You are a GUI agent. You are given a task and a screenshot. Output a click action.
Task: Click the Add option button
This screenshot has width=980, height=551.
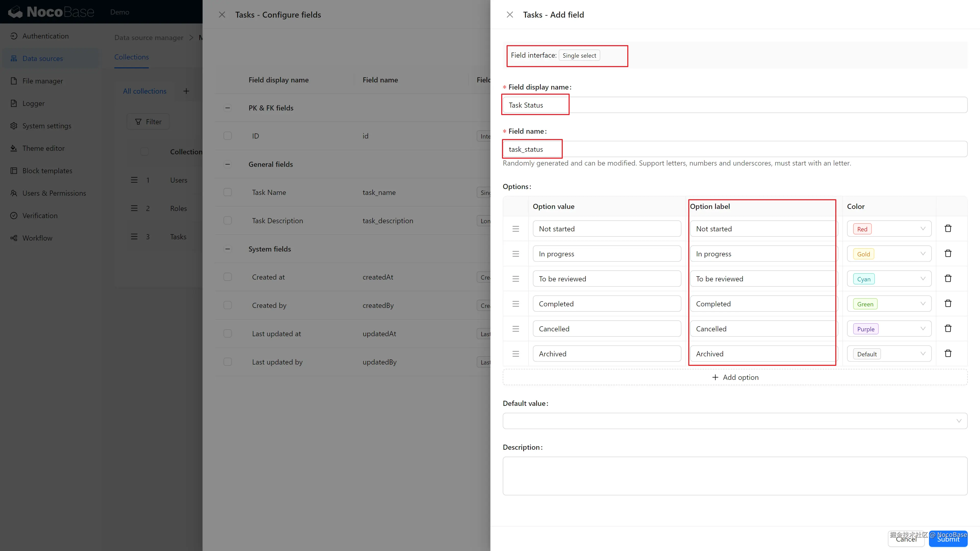(735, 377)
